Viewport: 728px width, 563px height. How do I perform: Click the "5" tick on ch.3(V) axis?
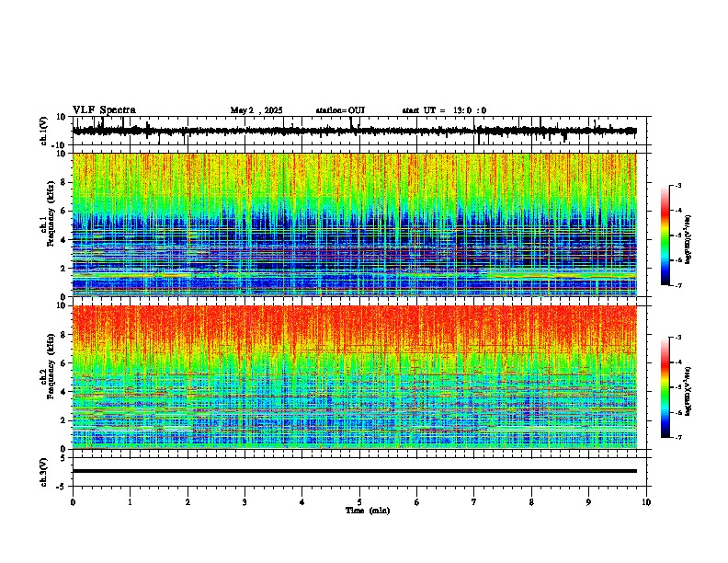pos(63,457)
